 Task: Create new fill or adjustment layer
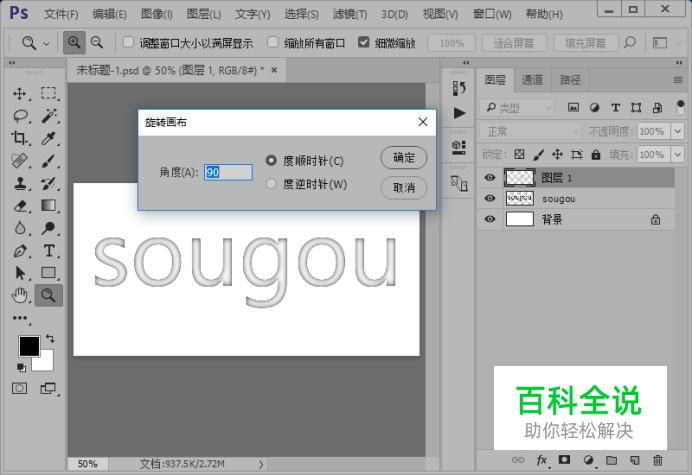click(x=588, y=460)
